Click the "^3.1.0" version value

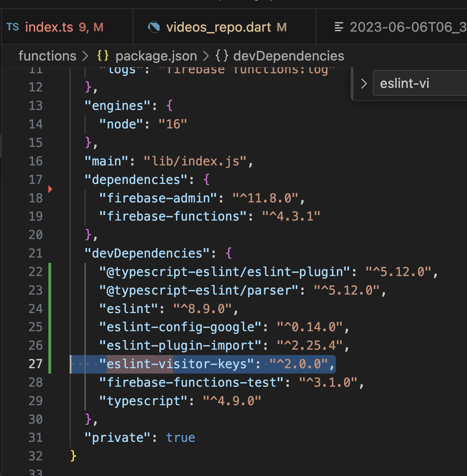(328, 382)
